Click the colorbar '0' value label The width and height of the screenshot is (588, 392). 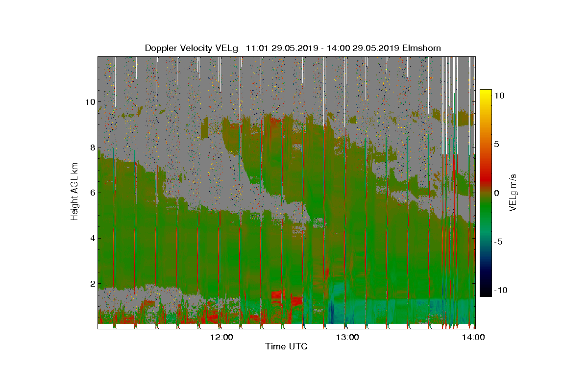click(496, 193)
